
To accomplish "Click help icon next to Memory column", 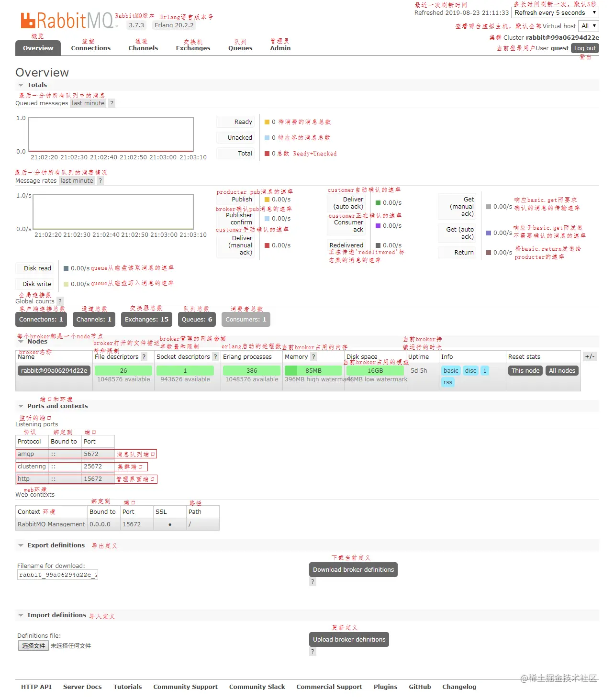I will (x=313, y=357).
